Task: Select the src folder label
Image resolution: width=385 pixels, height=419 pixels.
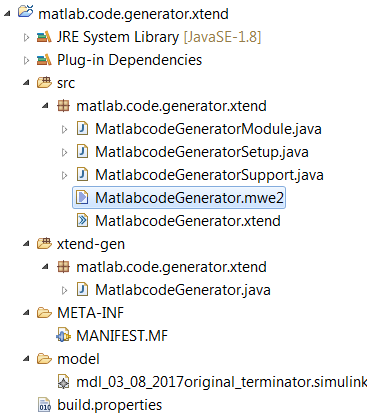Action: tap(66, 83)
